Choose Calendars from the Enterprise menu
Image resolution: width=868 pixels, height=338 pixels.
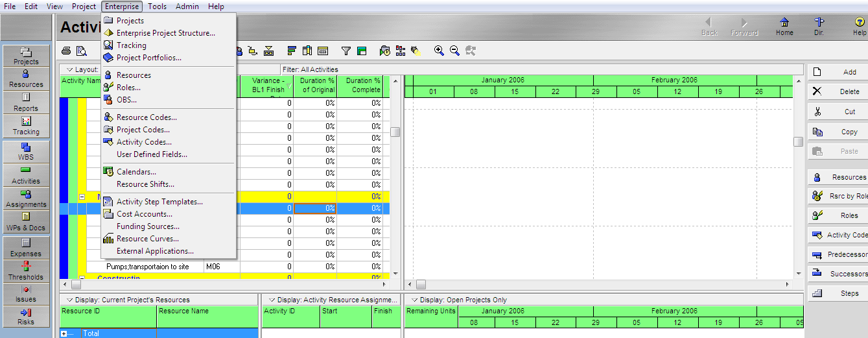click(x=136, y=172)
